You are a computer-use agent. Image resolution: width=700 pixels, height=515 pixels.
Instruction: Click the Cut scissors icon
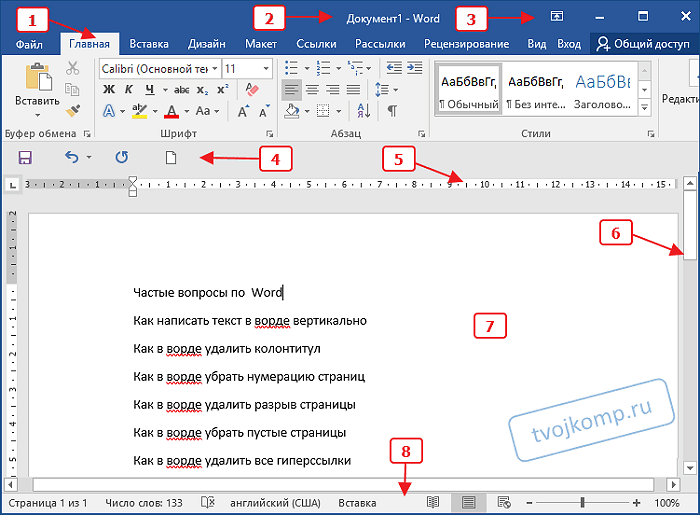[72, 68]
